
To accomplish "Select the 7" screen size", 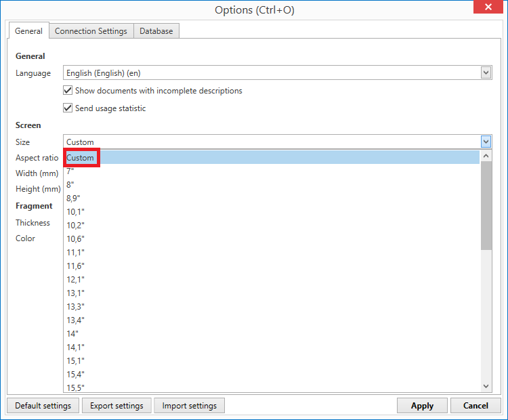I will [x=272, y=171].
